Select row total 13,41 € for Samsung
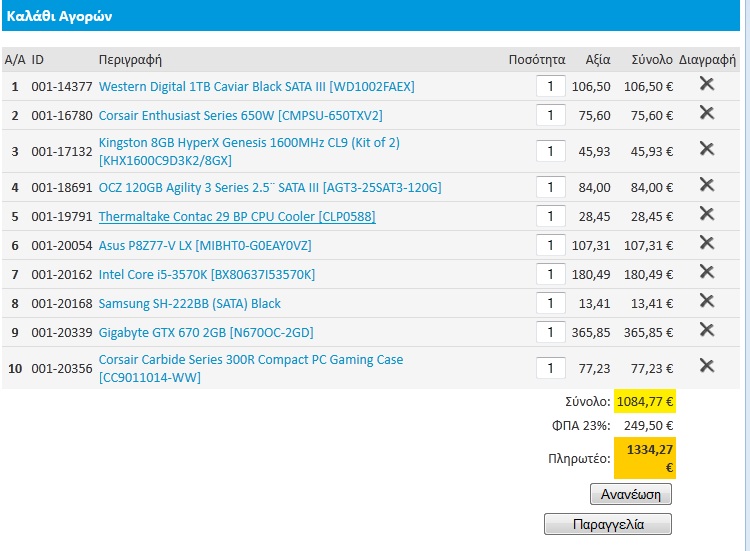This screenshot has height=551, width=750. (x=652, y=304)
